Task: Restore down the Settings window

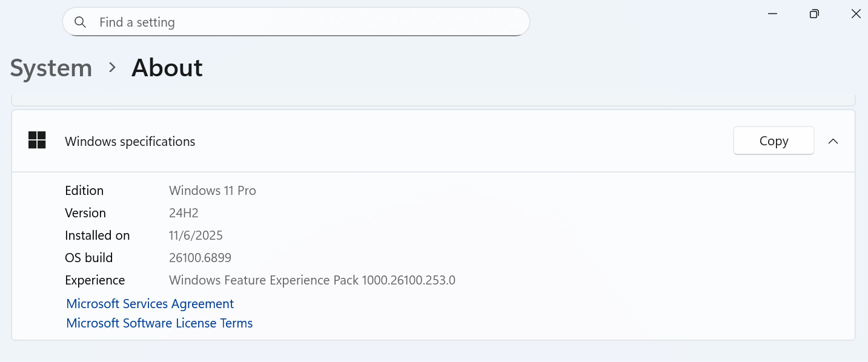Action: [814, 14]
